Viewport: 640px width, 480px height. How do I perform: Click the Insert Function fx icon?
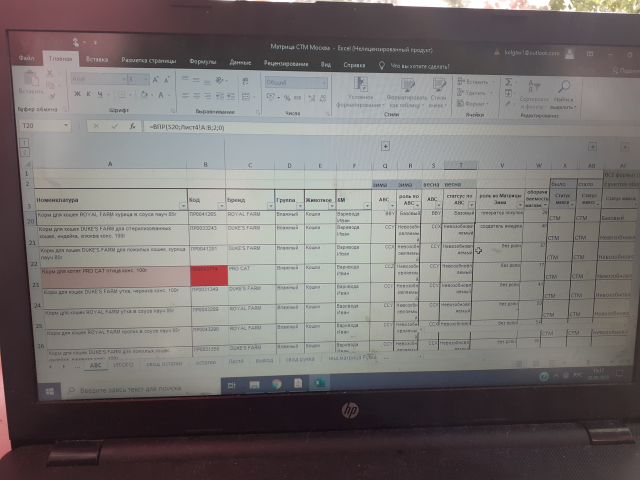click(132, 127)
